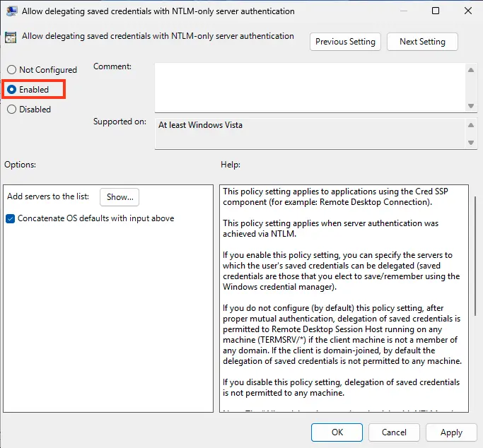Select the Enabled radio button

pyautogui.click(x=11, y=90)
